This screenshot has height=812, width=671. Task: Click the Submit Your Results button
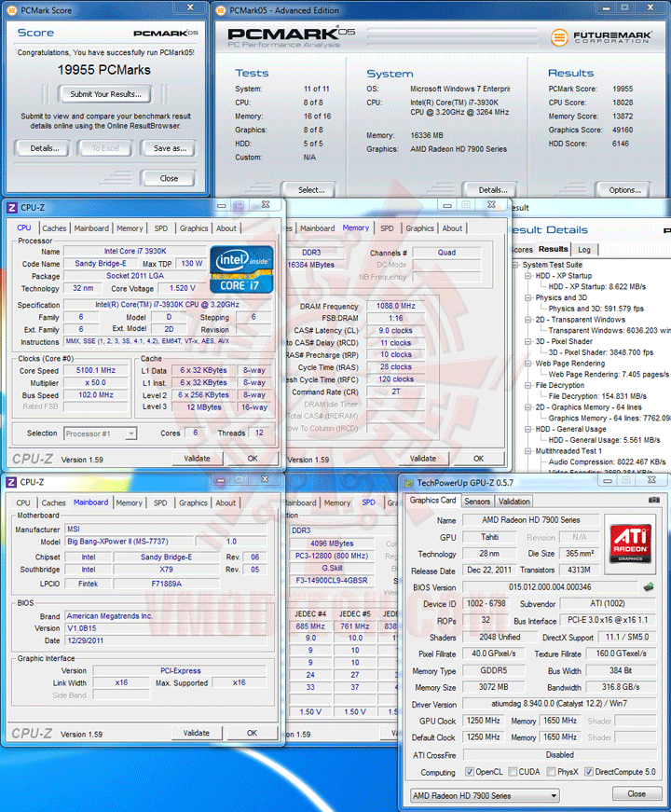click(x=105, y=94)
